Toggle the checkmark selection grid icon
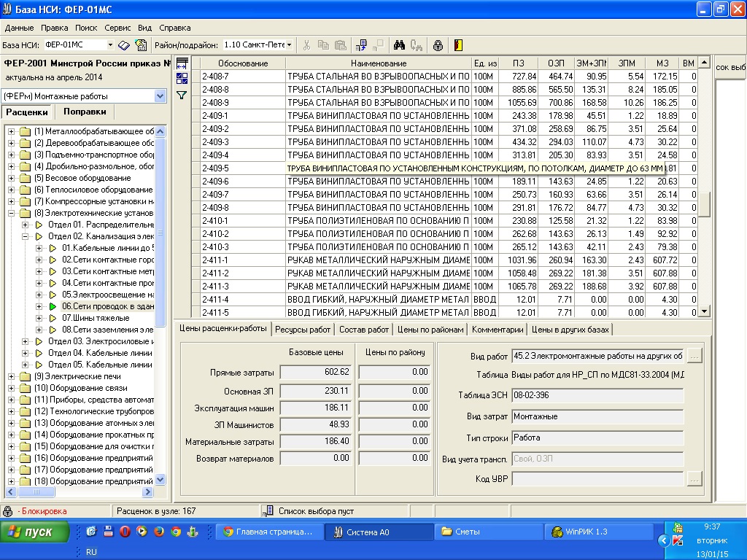 pyautogui.click(x=182, y=79)
